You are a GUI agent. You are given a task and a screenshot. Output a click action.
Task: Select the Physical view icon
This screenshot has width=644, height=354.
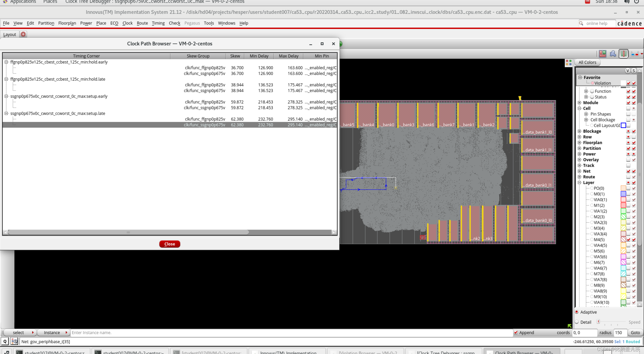point(624,54)
